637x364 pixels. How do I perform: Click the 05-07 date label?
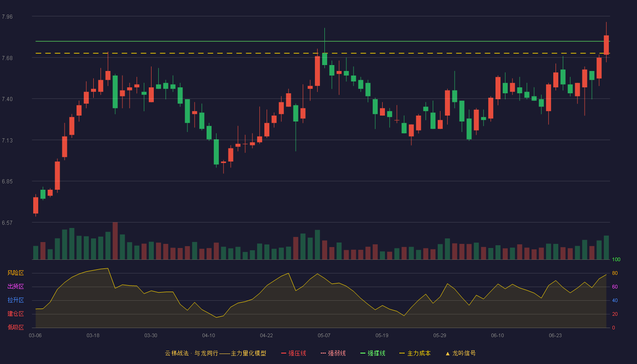(x=324, y=335)
